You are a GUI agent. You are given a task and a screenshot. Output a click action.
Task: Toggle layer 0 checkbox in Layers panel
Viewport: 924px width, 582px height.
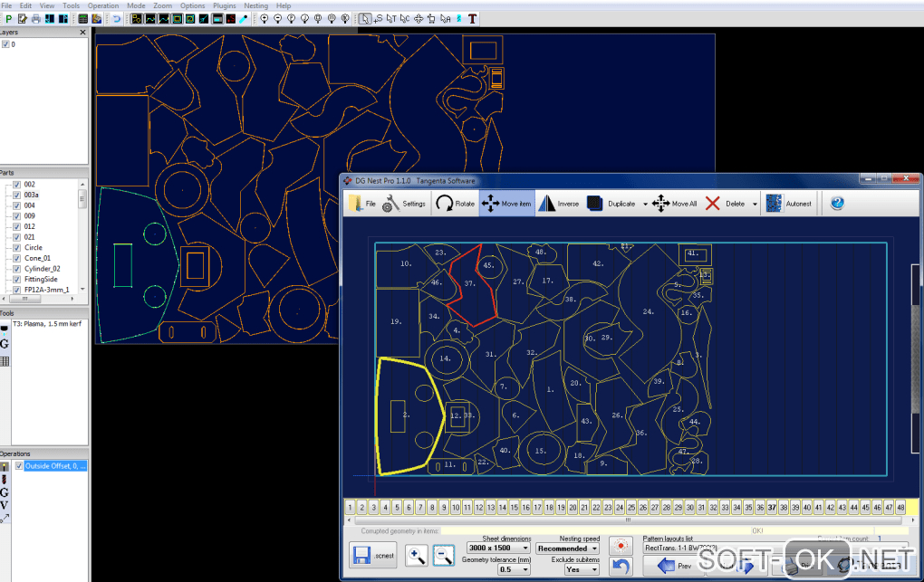pos(5,44)
